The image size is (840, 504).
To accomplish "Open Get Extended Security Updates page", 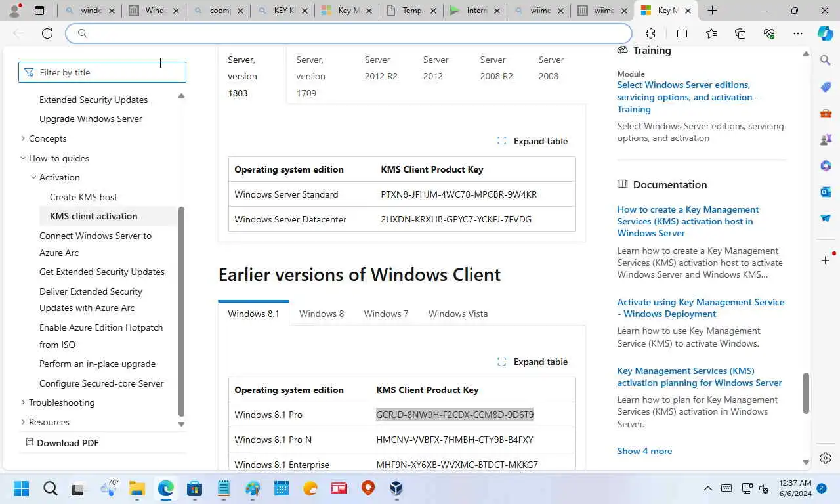I will click(102, 272).
